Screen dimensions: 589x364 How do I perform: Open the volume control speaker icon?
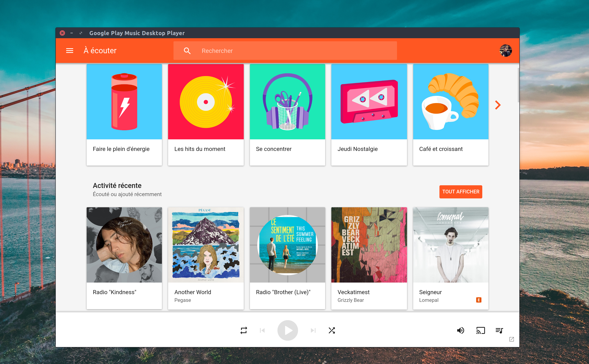(460, 330)
